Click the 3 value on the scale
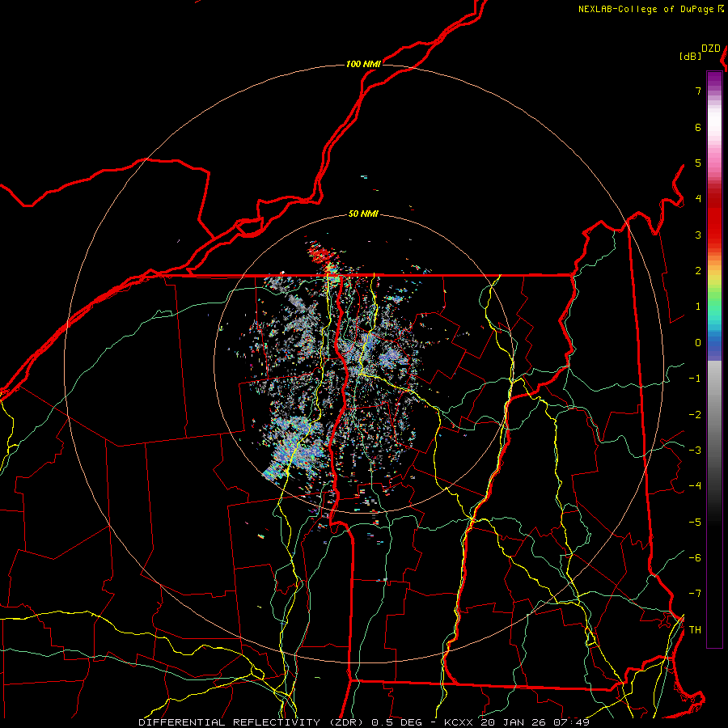 point(698,235)
